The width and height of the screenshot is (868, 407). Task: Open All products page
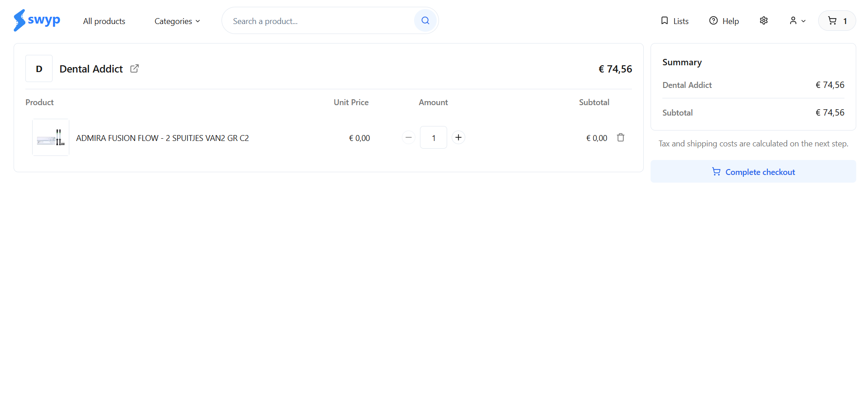point(104,21)
